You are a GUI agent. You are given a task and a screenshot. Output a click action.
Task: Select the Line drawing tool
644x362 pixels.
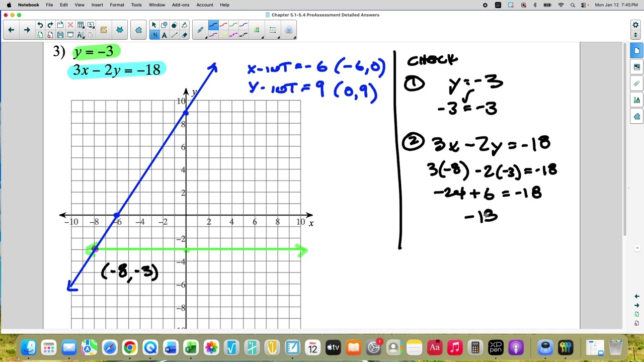click(174, 35)
